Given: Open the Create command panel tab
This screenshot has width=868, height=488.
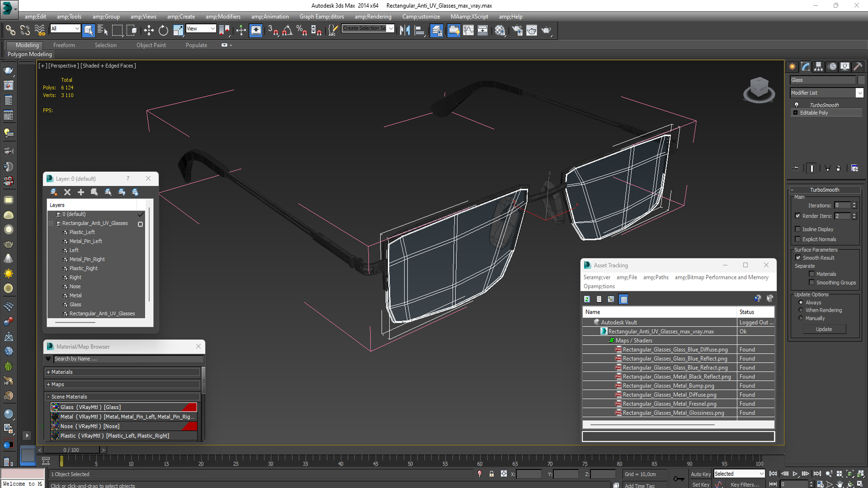Looking at the screenshot, I should 793,66.
